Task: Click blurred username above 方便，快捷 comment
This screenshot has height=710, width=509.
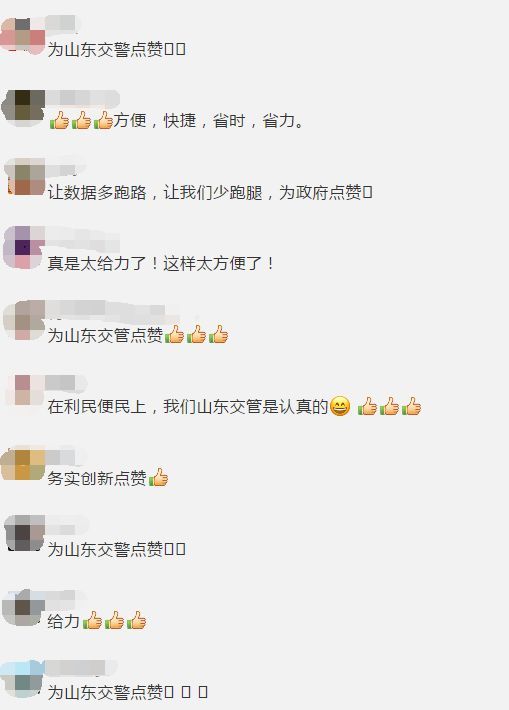Action: tap(83, 98)
